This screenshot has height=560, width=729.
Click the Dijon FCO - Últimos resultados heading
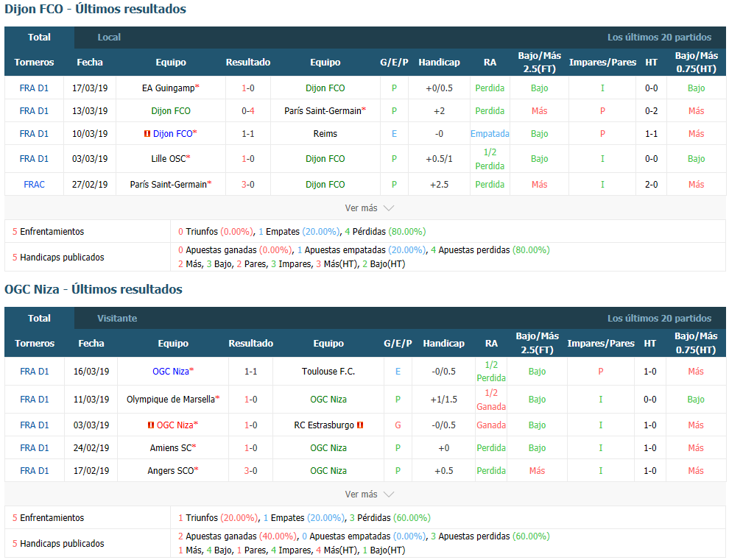point(95,9)
